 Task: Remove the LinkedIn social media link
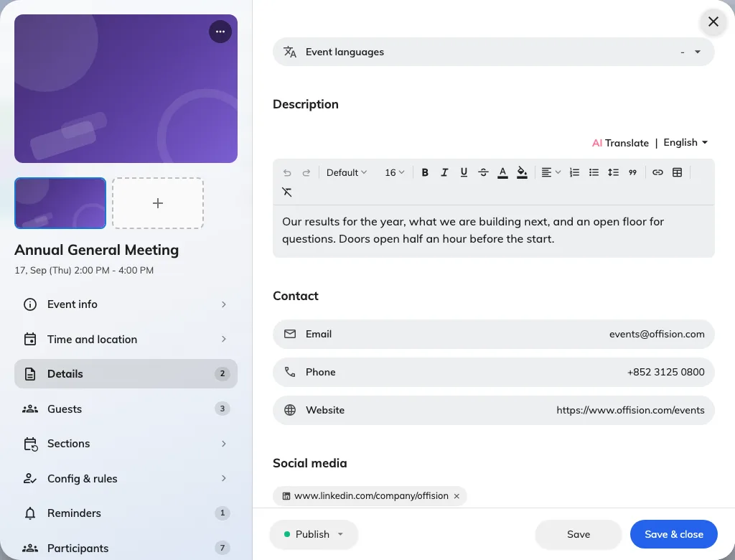point(457,496)
